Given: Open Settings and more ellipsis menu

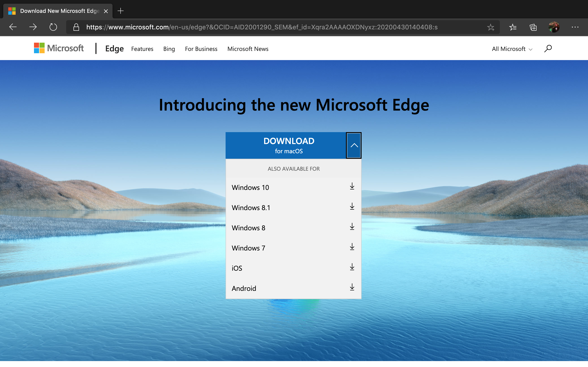Looking at the screenshot, I should (575, 27).
